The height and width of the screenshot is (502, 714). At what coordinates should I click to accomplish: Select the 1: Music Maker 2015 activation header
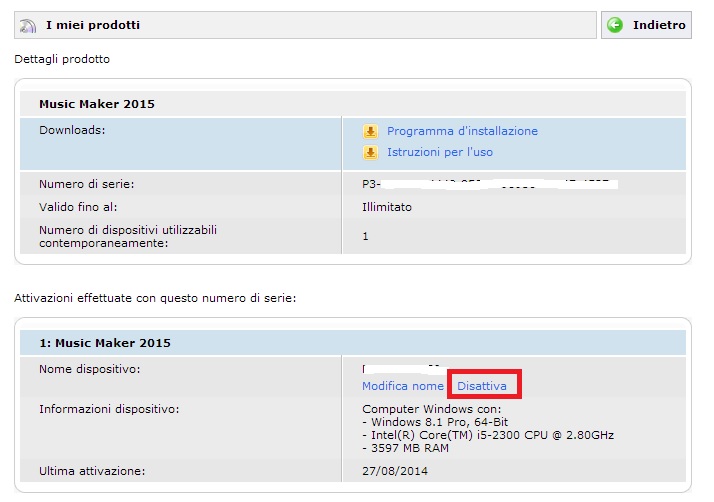coord(105,343)
